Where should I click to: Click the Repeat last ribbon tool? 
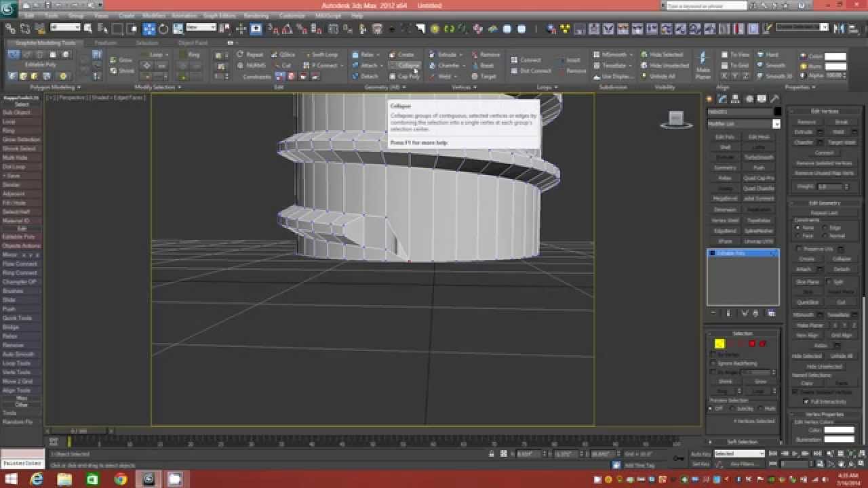tap(250, 55)
